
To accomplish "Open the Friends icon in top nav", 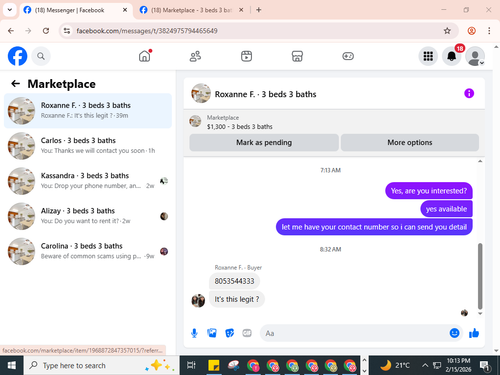I will (195, 56).
